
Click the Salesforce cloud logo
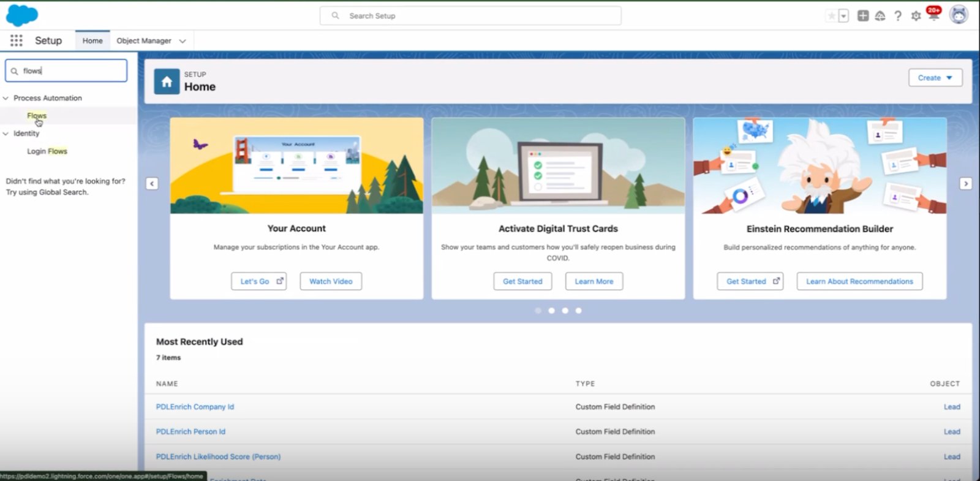[22, 15]
